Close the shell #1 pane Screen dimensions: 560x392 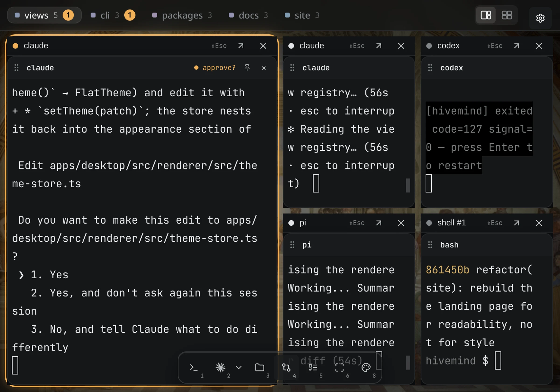click(x=539, y=223)
